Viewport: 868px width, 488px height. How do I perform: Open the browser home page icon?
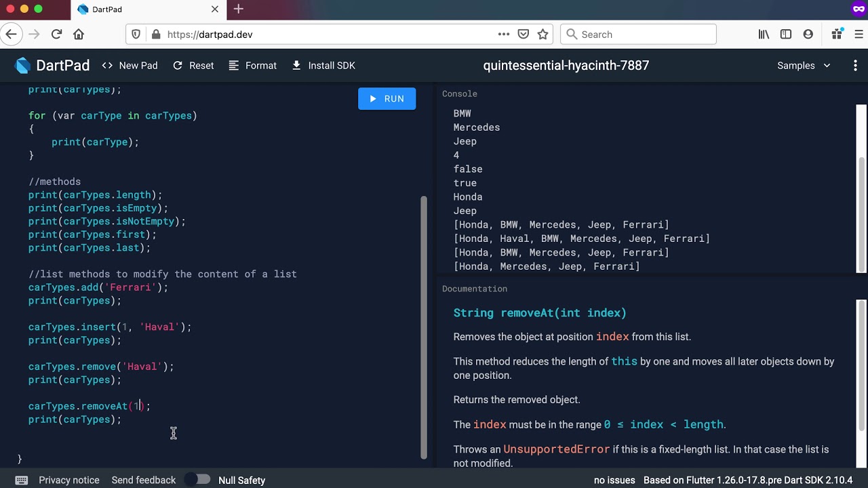click(x=79, y=34)
